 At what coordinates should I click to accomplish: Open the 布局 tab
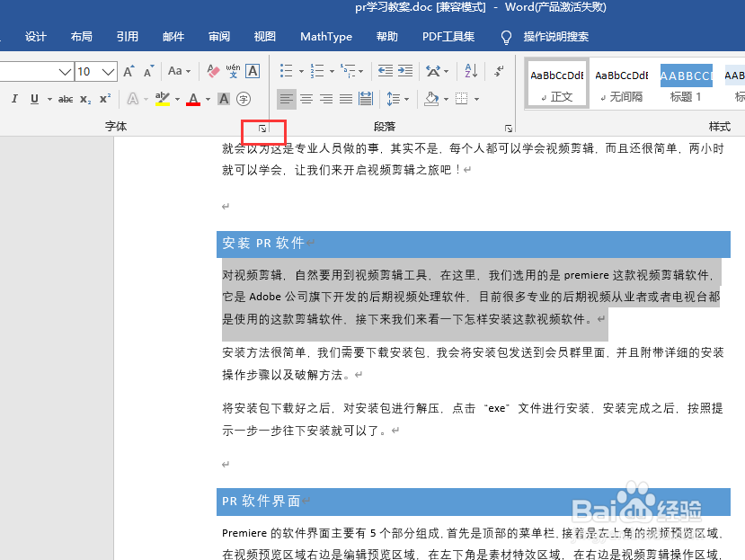81,37
